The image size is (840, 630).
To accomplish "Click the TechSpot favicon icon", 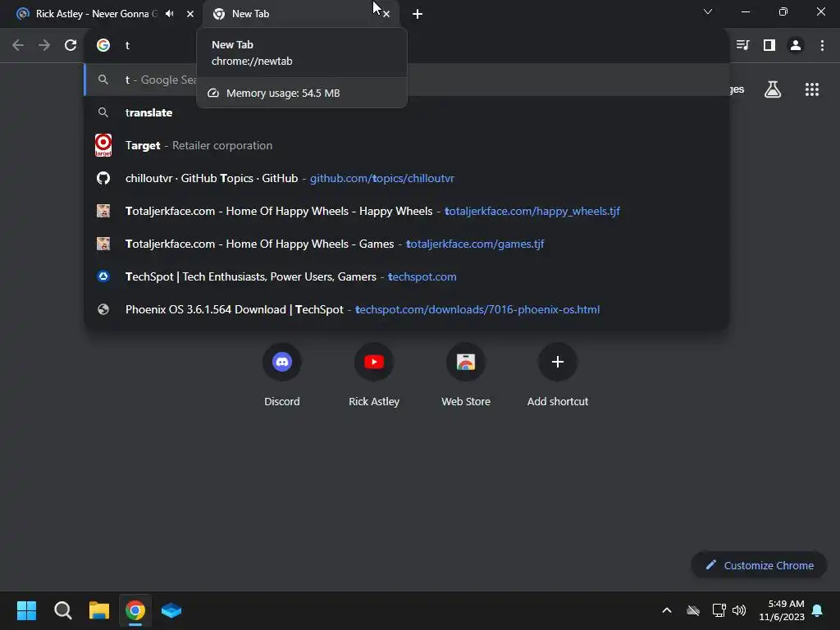I will click(x=103, y=276).
